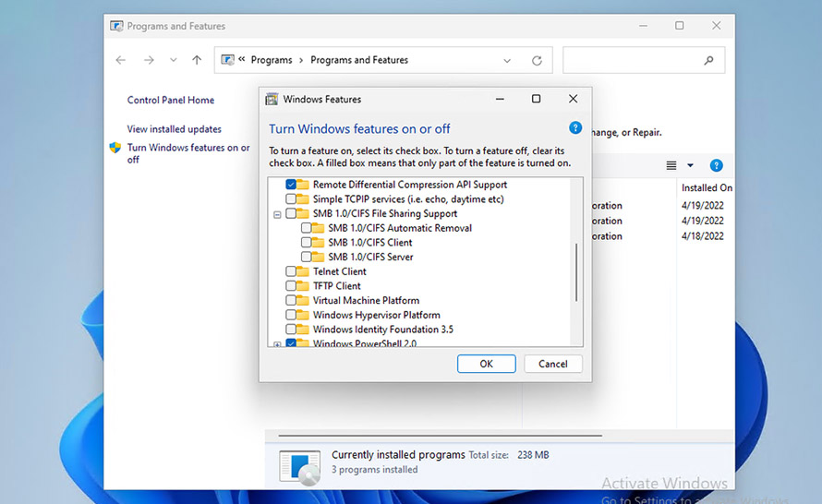Click the Installed On column header
Viewport: 822px width, 504px height.
point(707,187)
